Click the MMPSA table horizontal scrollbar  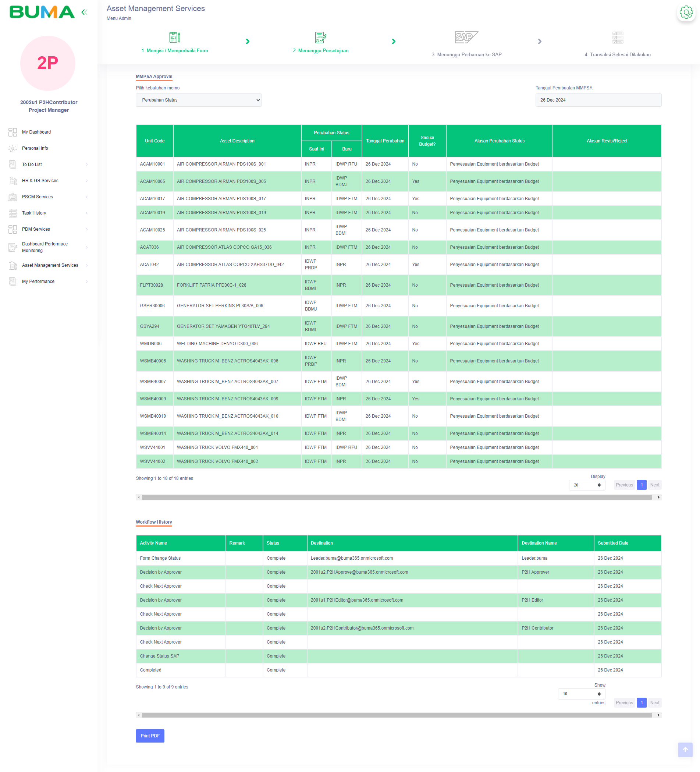tap(396, 497)
